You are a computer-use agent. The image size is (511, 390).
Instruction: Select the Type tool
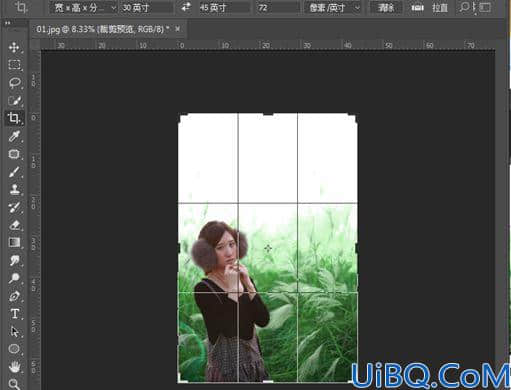(14, 314)
